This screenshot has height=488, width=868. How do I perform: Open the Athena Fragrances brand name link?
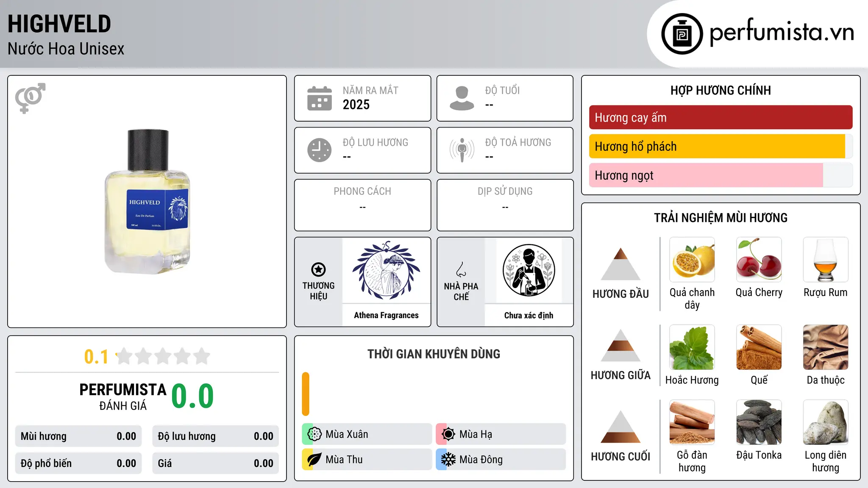coord(386,315)
